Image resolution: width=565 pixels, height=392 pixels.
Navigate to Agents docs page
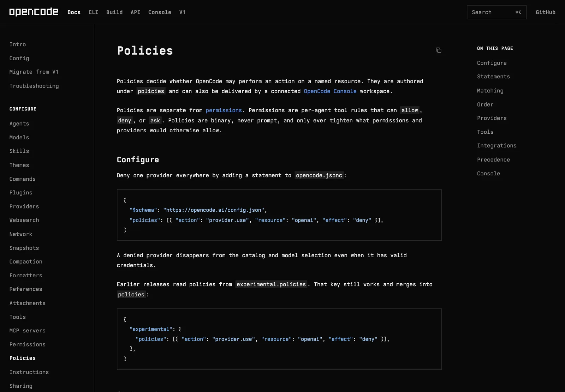pos(19,123)
